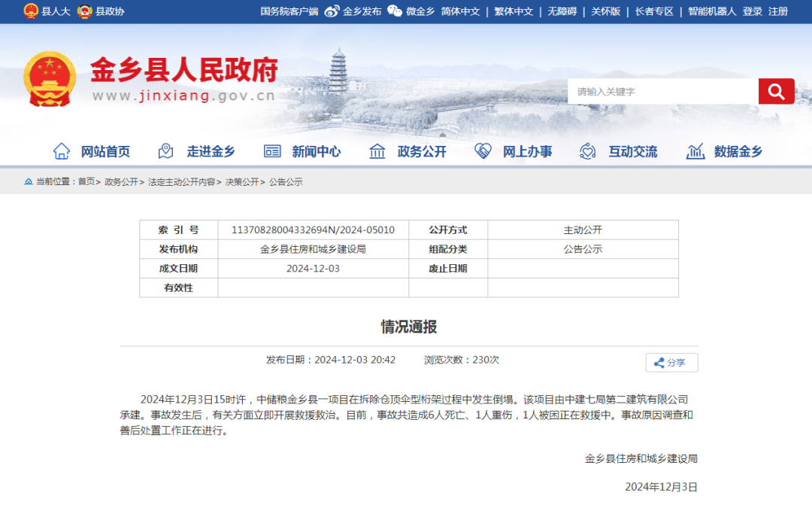Image resolution: width=812 pixels, height=511 pixels.
Task: Focus the 请输入关键字 search field
Action: (x=663, y=91)
